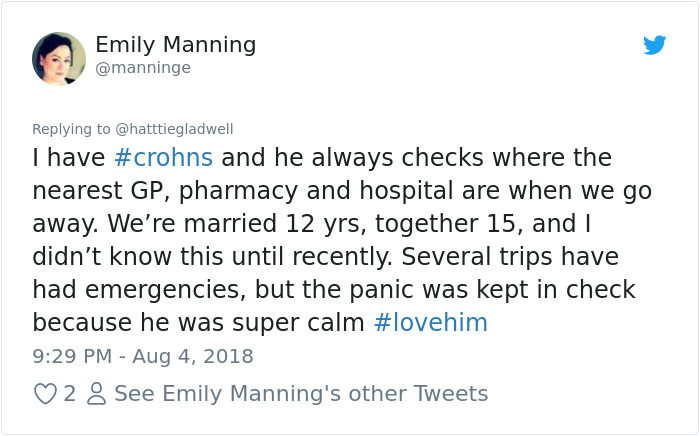The width and height of the screenshot is (700, 436).
Task: Open Emily Manning's profile photo
Action: click(59, 58)
